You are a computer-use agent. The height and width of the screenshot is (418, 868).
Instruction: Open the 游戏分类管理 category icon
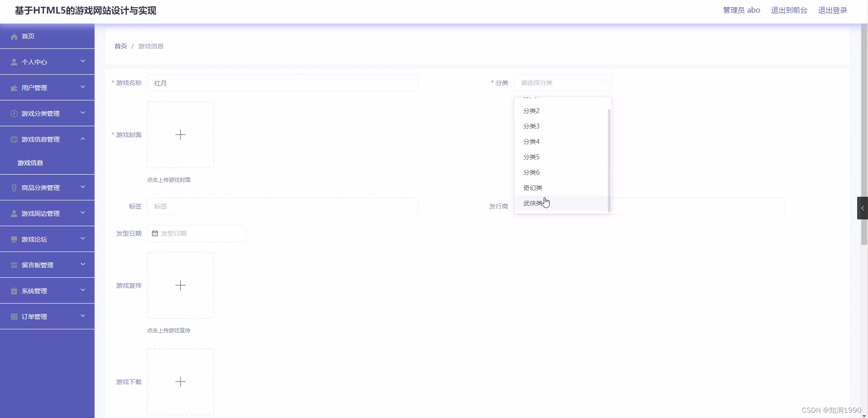point(14,113)
